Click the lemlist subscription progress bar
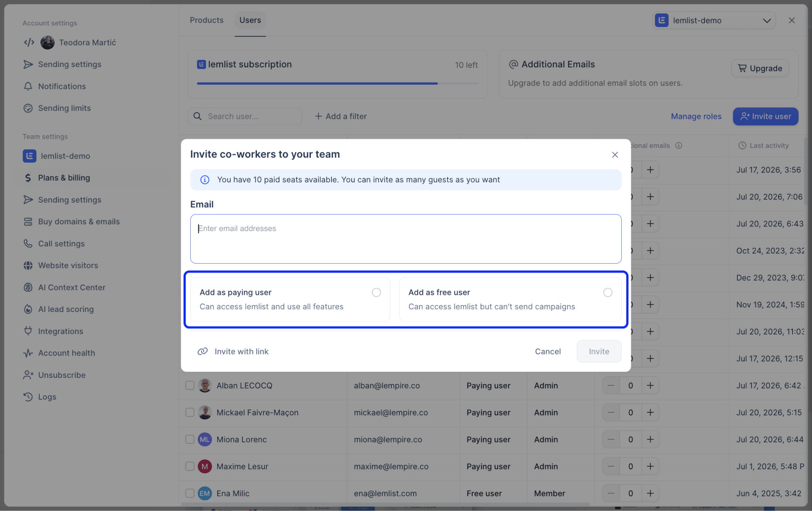This screenshot has height=511, width=812. (337, 84)
